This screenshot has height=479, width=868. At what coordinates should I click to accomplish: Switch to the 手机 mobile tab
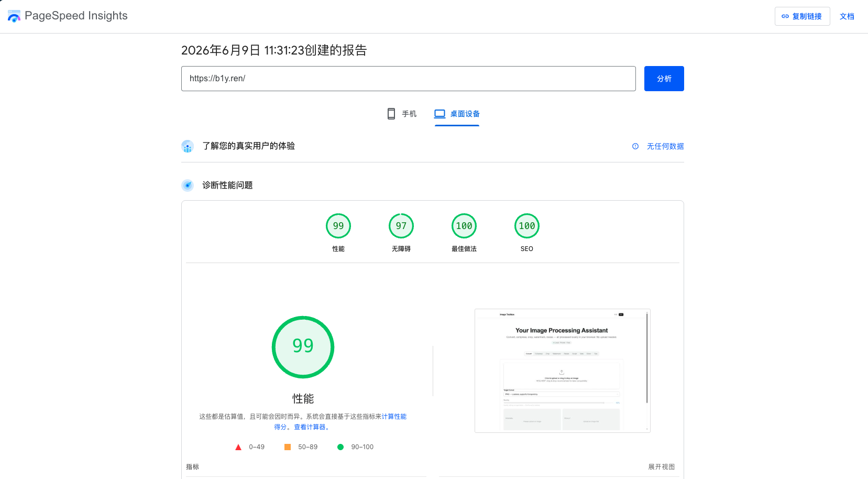401,114
